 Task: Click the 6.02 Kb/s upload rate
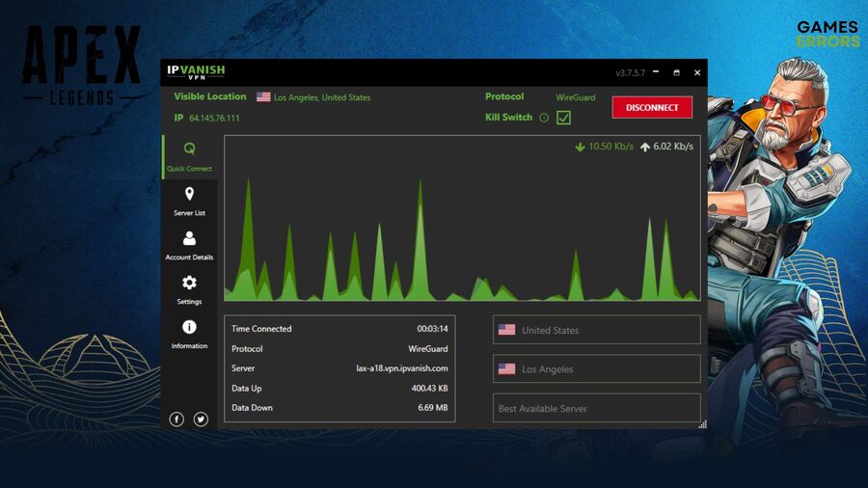coord(673,146)
